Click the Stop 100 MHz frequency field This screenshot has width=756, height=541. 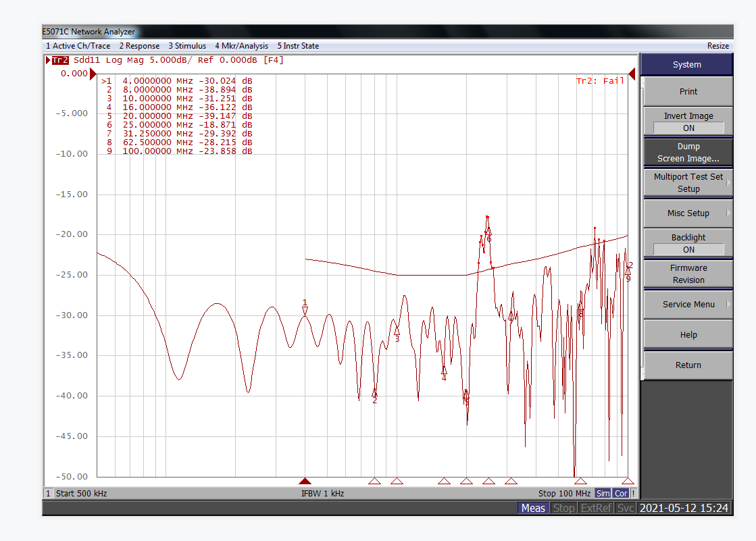pyautogui.click(x=564, y=494)
